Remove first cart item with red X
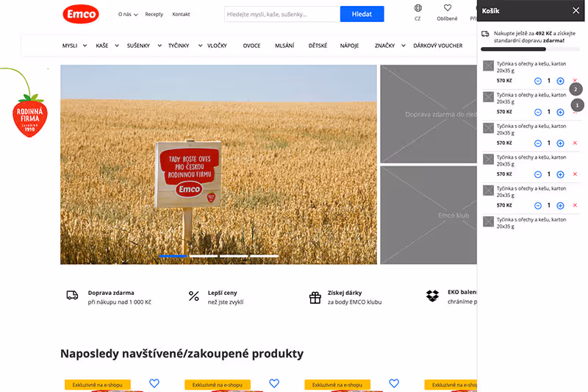 575,80
